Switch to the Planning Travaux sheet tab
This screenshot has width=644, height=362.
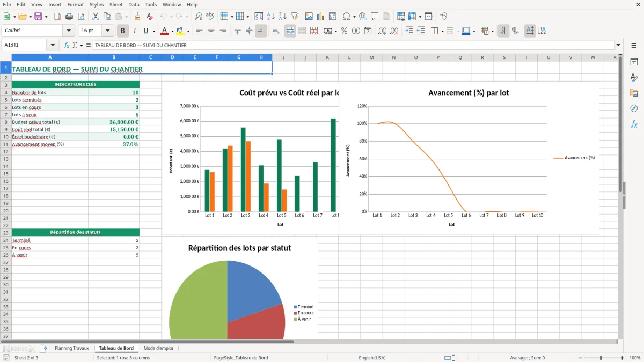coord(71,348)
